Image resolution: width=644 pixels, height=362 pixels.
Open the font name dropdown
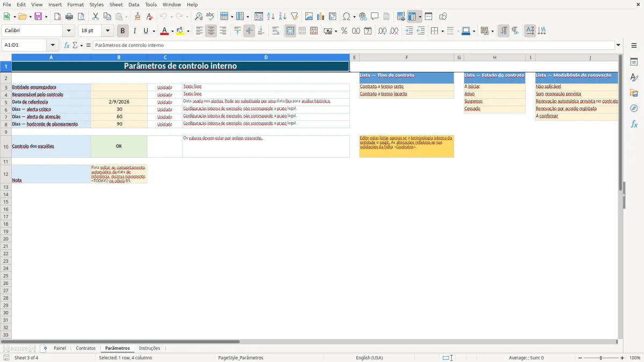[x=69, y=31]
